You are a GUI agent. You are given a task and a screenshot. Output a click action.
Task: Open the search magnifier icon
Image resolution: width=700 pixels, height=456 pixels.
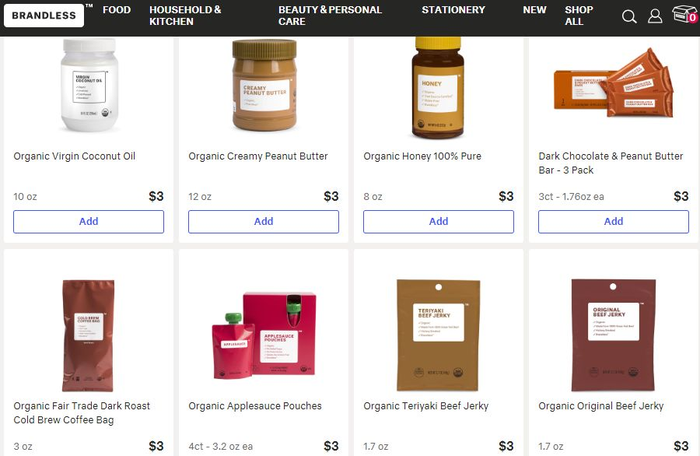(x=629, y=17)
